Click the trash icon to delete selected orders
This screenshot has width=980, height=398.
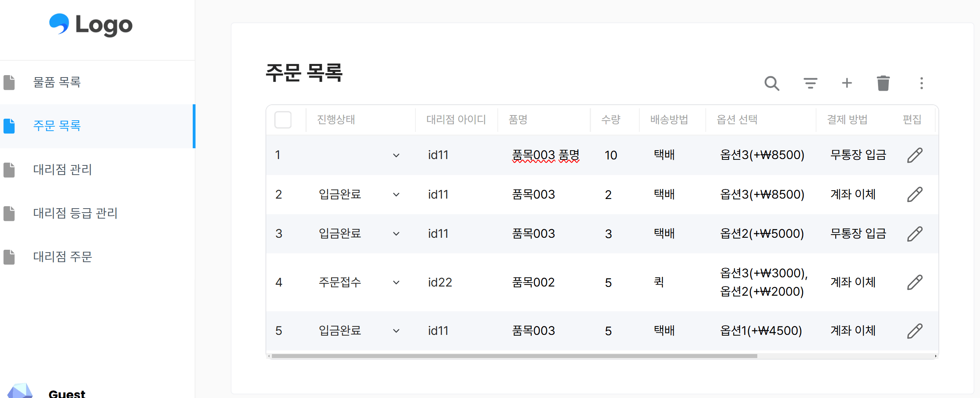883,83
